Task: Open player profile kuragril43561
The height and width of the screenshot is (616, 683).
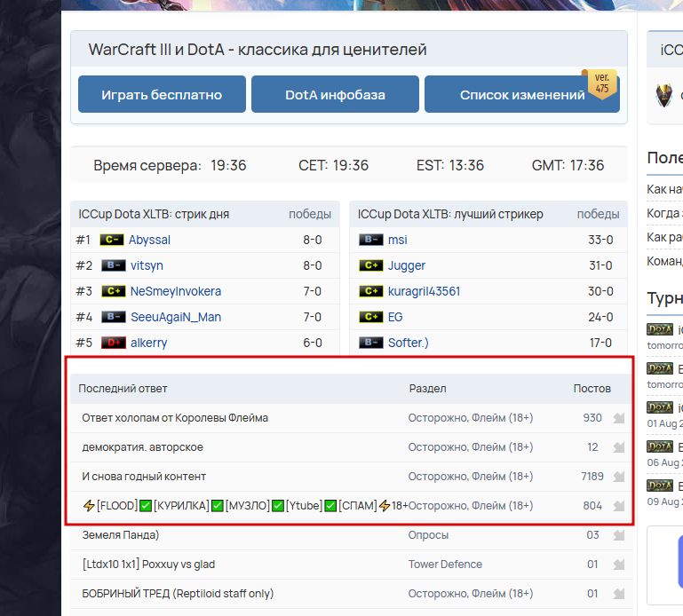Action: point(424,291)
